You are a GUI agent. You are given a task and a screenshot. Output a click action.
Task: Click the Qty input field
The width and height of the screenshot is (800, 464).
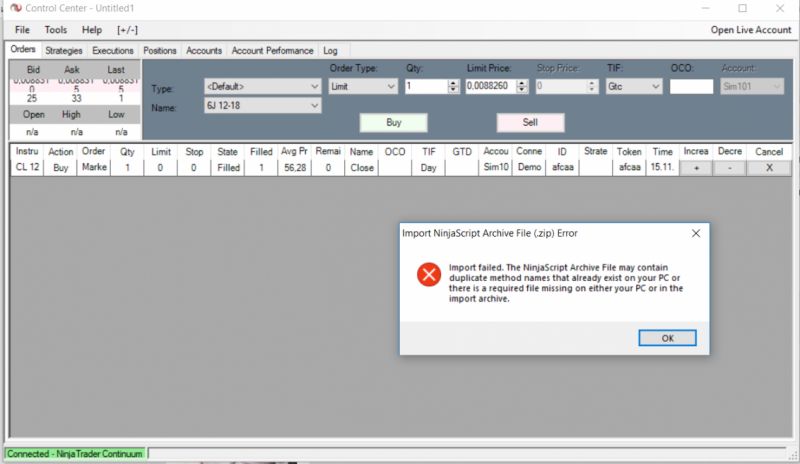427,86
